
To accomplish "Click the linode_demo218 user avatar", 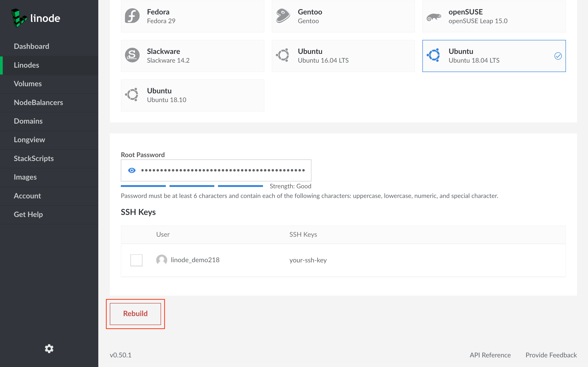I will (x=161, y=260).
